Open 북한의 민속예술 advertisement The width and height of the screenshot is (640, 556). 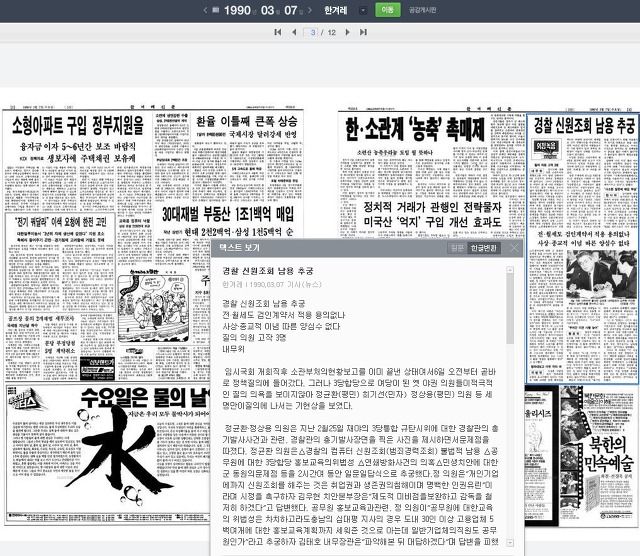(x=598, y=456)
